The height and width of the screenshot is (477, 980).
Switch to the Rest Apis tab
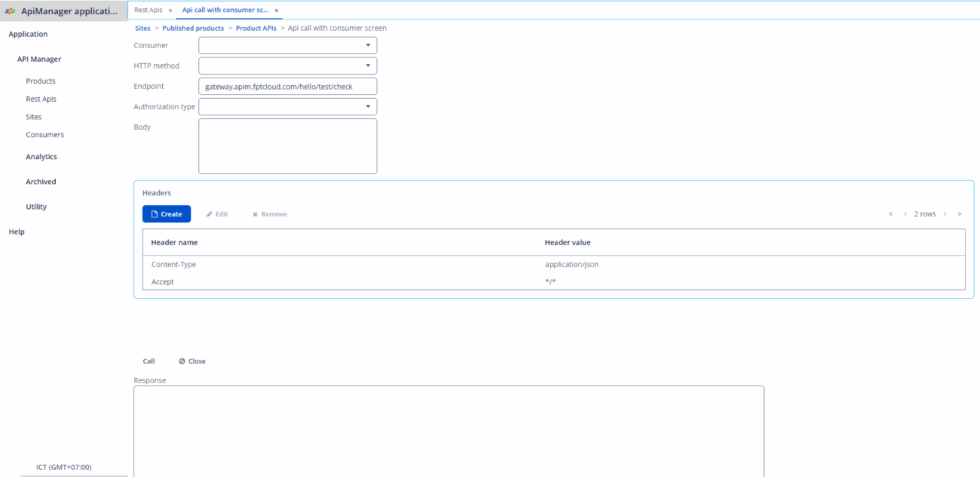(148, 10)
